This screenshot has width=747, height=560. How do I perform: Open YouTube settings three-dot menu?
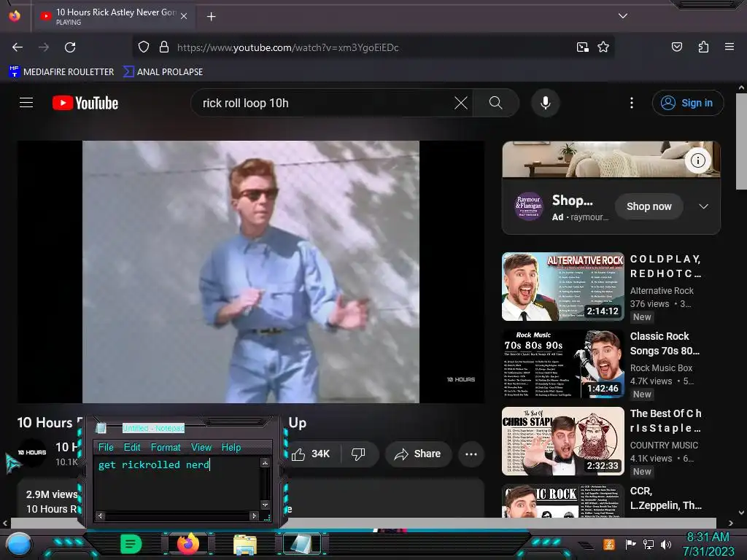tap(632, 103)
